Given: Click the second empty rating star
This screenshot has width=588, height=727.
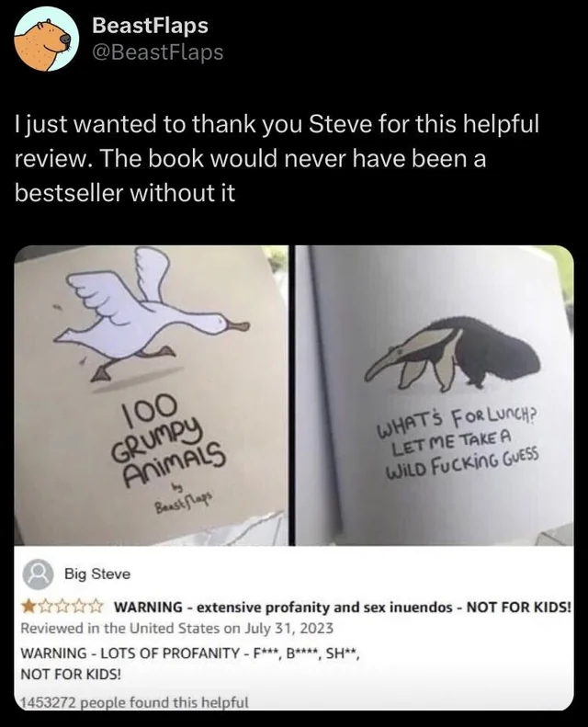Looking at the screenshot, I should (45, 606).
